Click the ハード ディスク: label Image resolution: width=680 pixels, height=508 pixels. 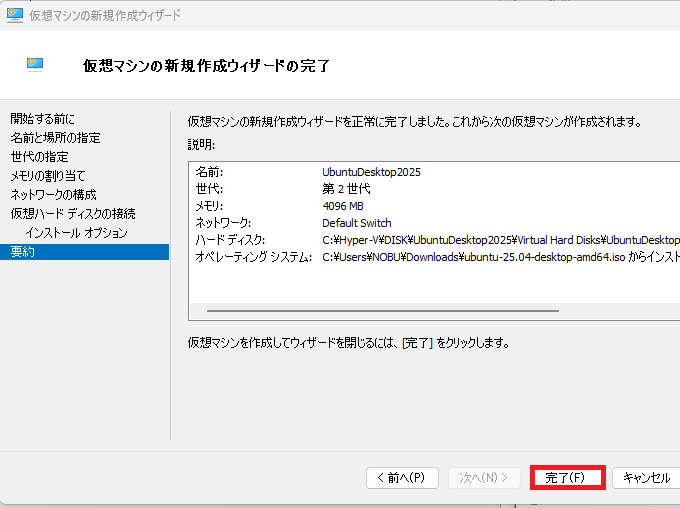230,240
